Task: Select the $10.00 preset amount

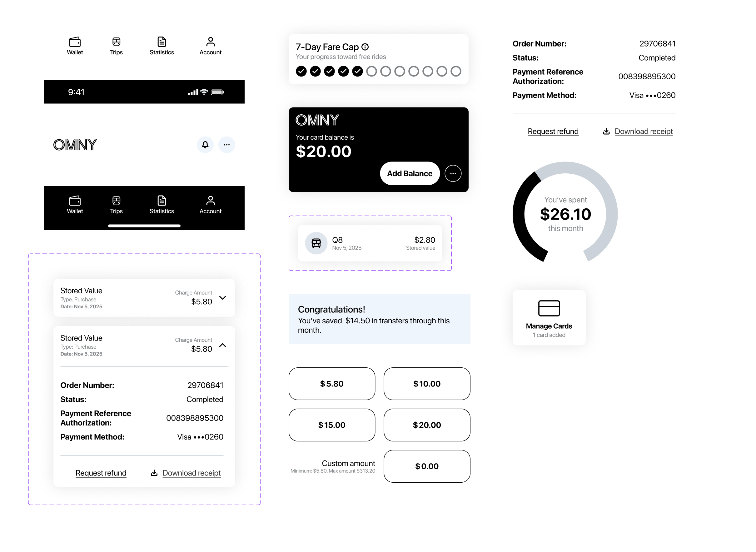Action: pyautogui.click(x=427, y=384)
